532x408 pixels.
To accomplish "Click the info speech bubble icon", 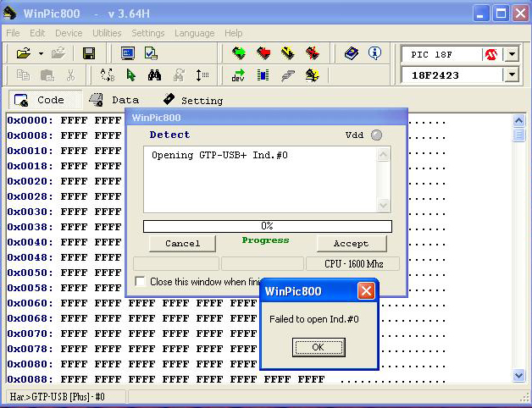I will [x=374, y=53].
